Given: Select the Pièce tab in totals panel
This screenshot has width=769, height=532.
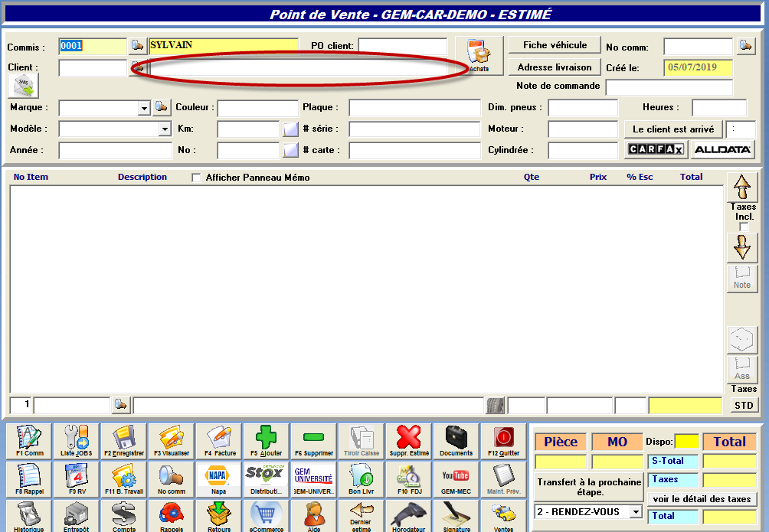Looking at the screenshot, I should tap(560, 442).
